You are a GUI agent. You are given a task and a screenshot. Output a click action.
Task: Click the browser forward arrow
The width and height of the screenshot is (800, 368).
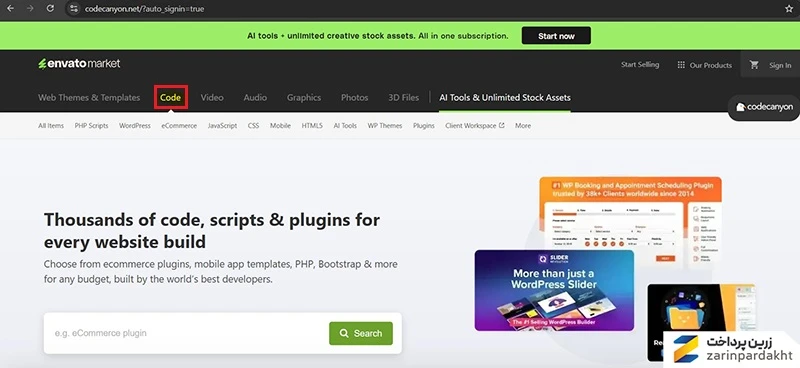coord(30,9)
